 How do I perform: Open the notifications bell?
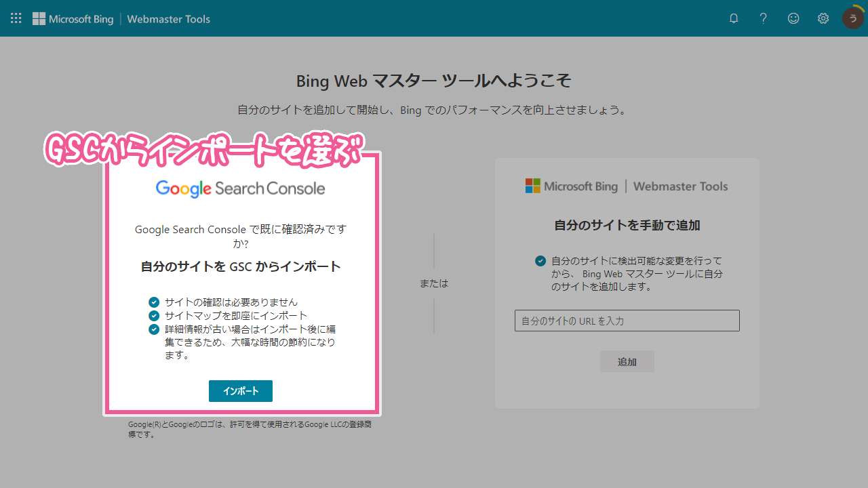tap(734, 18)
